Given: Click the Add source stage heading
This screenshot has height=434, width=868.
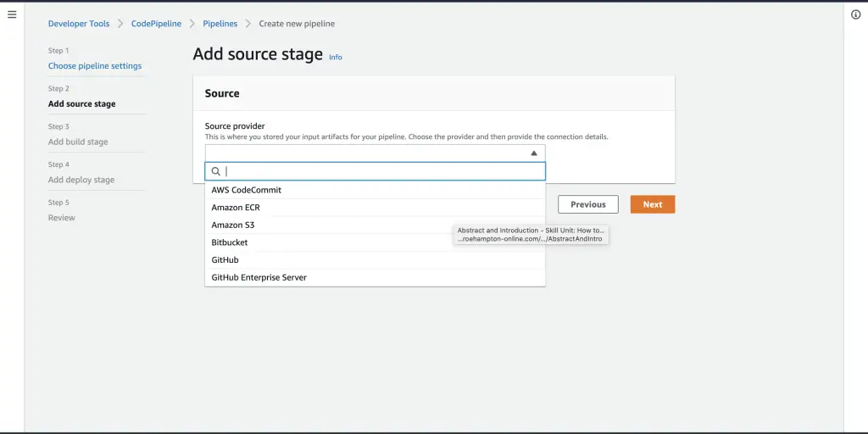Looking at the screenshot, I should [x=258, y=54].
